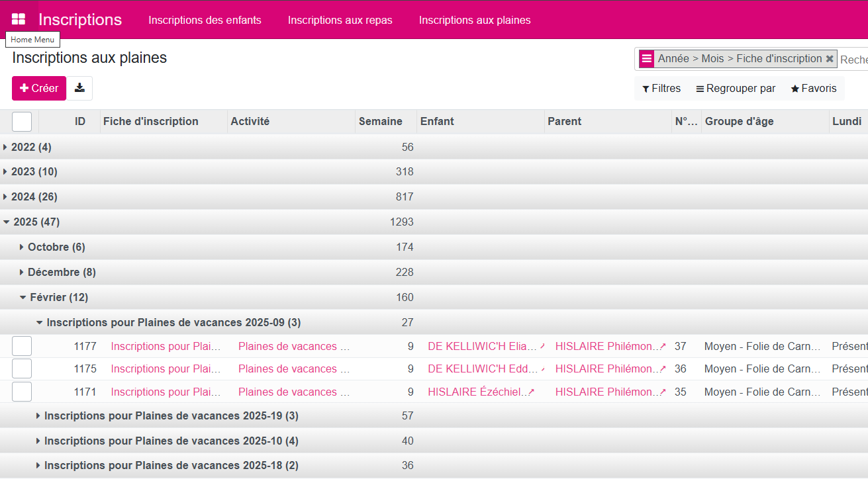The height and width of the screenshot is (479, 868).
Task: Check the box for record 1175
Action: tap(22, 369)
